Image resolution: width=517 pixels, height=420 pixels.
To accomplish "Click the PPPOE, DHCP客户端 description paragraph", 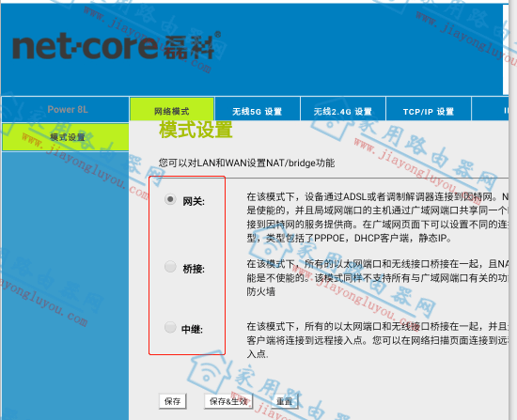I will [x=378, y=218].
